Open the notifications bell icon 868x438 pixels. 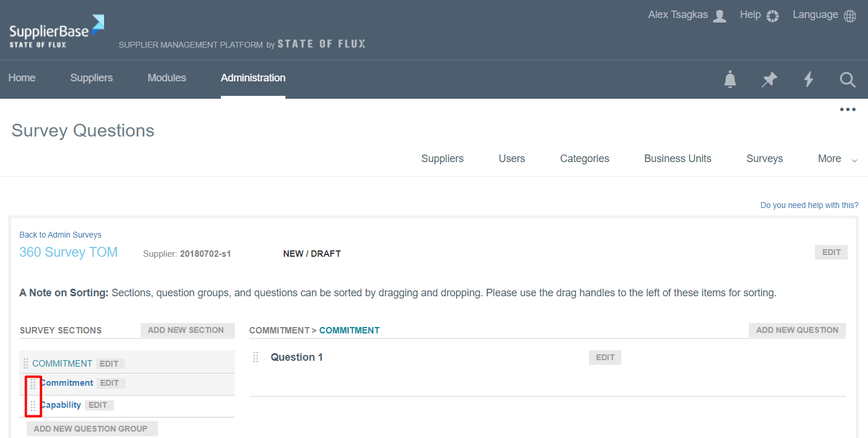coord(730,79)
